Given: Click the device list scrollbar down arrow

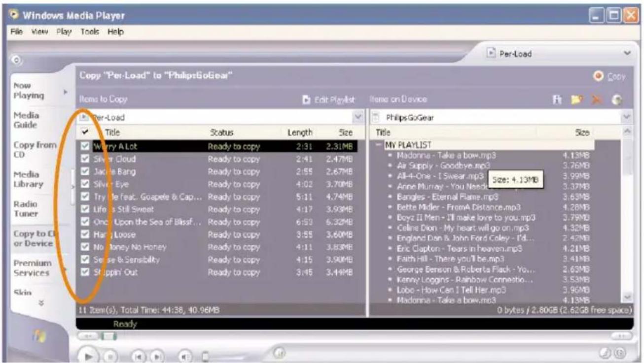Looking at the screenshot, I should coord(627,297).
